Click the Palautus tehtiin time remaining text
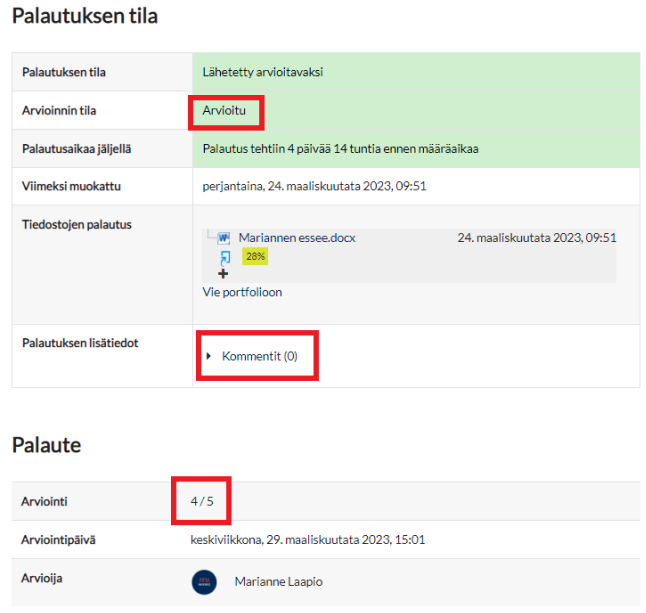 coord(340,149)
